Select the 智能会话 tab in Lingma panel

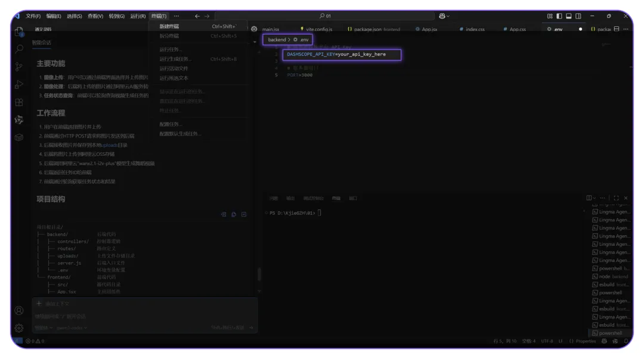[x=42, y=42]
